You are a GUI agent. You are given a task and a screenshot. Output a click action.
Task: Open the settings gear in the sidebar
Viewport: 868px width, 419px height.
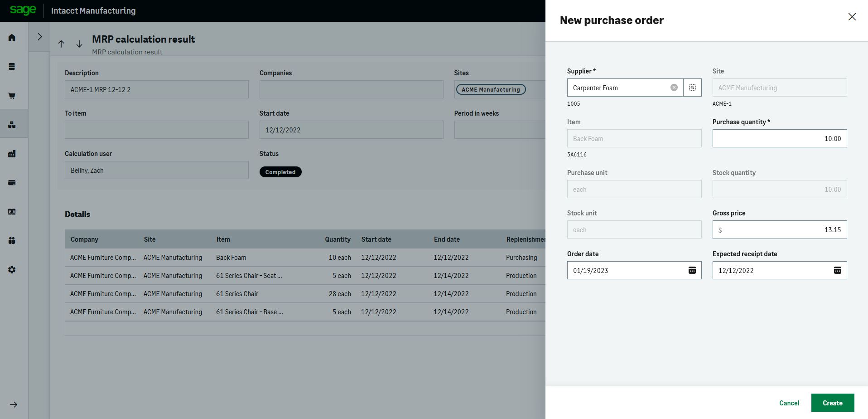11,269
